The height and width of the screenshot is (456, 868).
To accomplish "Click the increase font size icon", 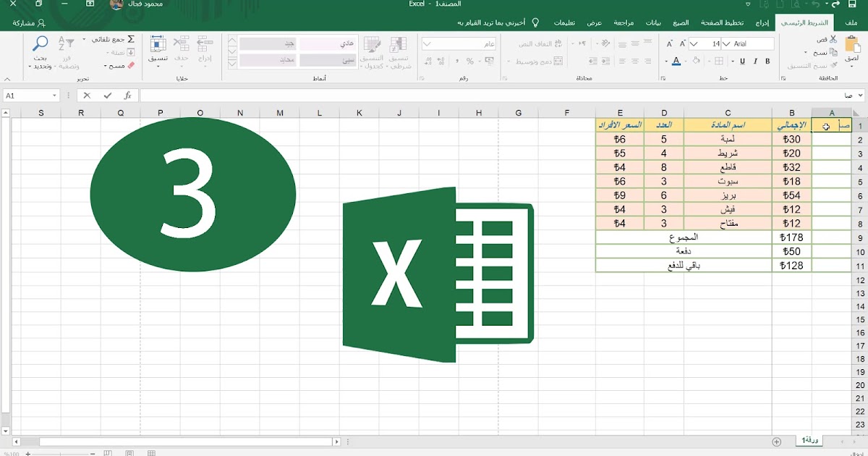I will coord(682,43).
